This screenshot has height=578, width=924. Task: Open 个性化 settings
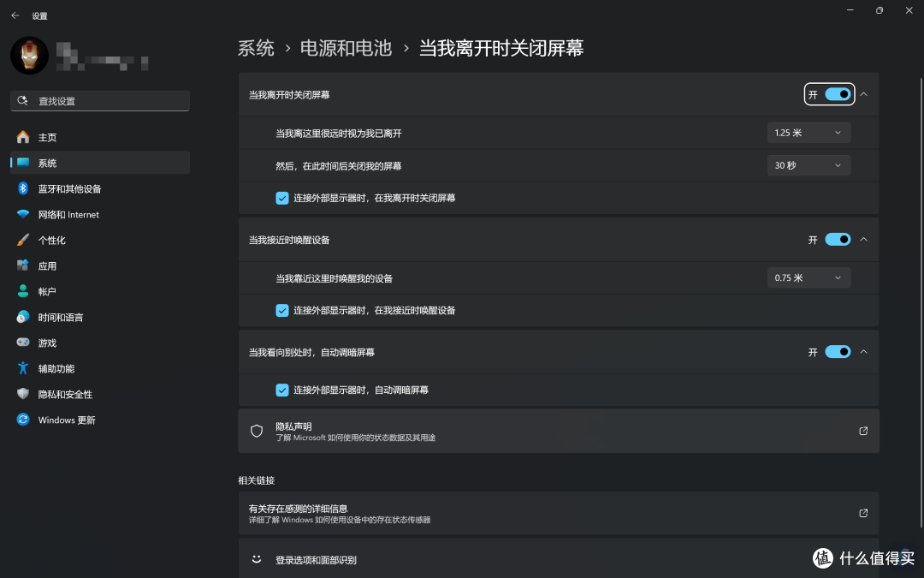(x=100, y=240)
